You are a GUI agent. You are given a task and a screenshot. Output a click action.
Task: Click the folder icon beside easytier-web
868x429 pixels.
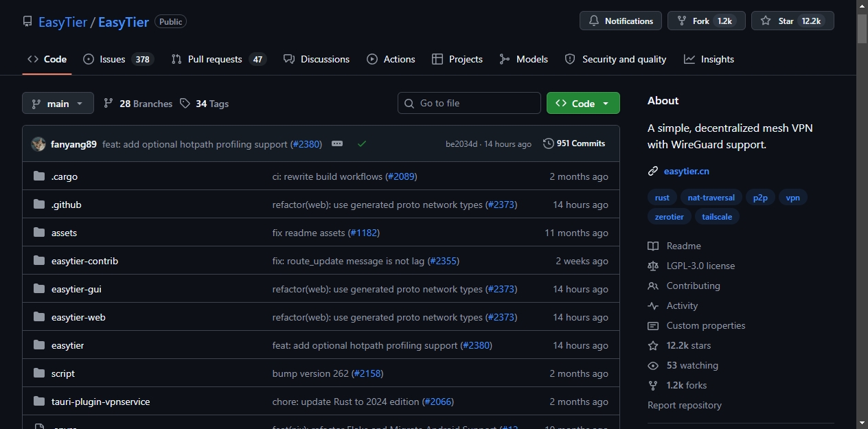click(x=39, y=317)
